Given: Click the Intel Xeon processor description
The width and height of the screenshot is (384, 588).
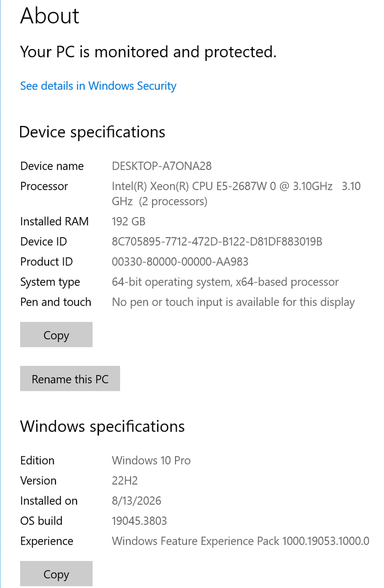Looking at the screenshot, I should click(x=236, y=194).
